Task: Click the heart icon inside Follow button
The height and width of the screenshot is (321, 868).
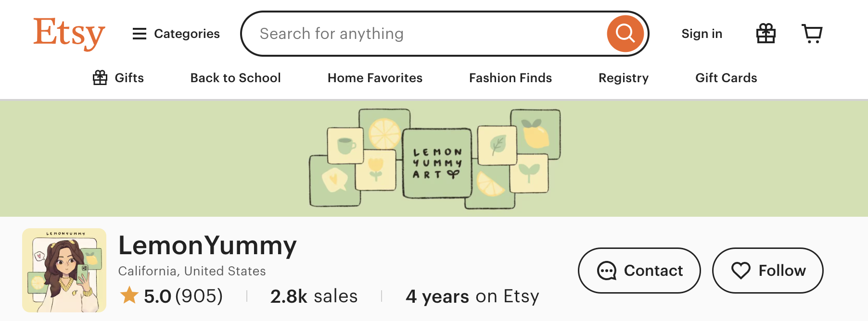Action: click(741, 270)
